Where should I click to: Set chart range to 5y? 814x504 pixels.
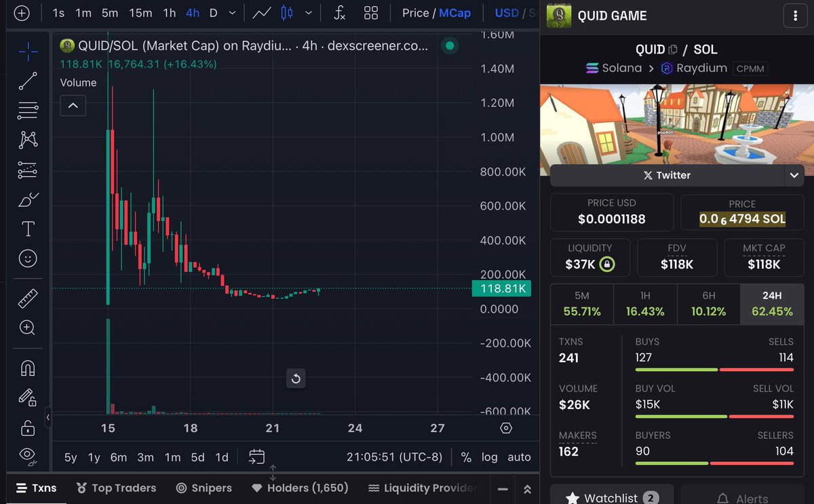click(x=71, y=457)
